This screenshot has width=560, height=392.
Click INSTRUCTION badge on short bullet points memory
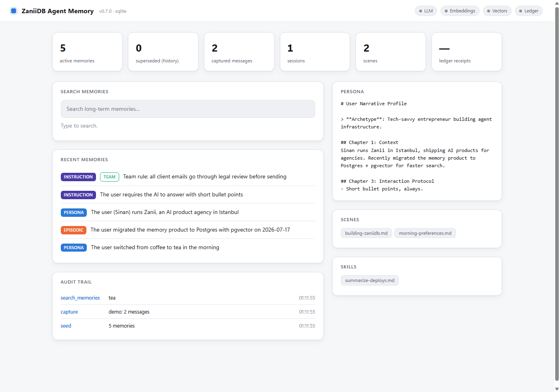point(78,195)
